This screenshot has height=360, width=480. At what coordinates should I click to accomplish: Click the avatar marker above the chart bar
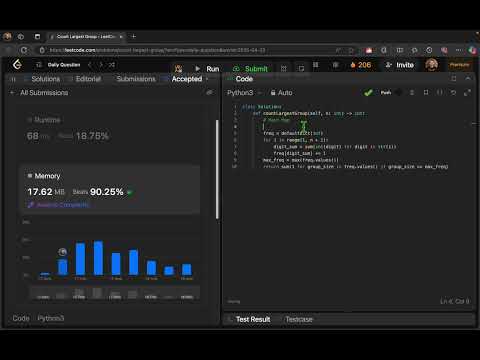pos(63,252)
